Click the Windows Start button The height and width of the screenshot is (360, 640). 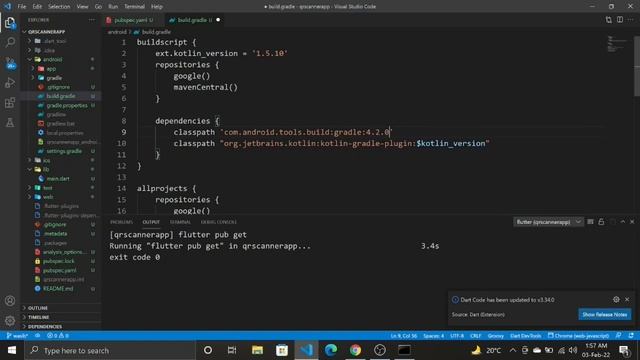(12, 350)
